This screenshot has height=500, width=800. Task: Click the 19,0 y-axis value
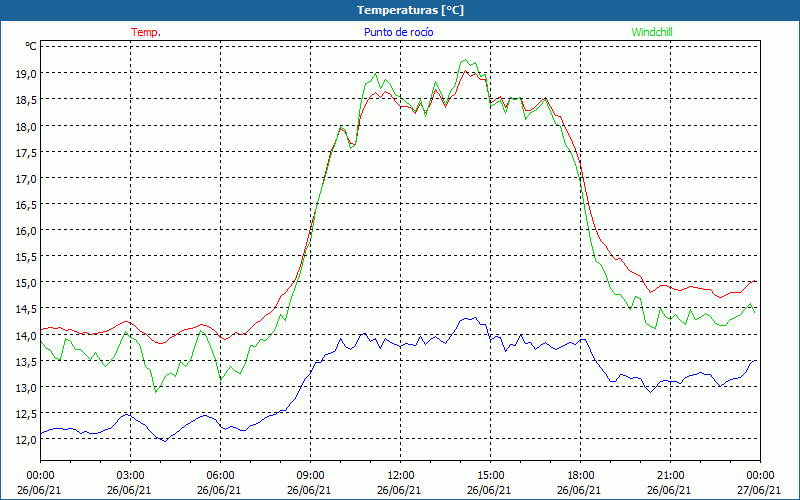[x=28, y=73]
